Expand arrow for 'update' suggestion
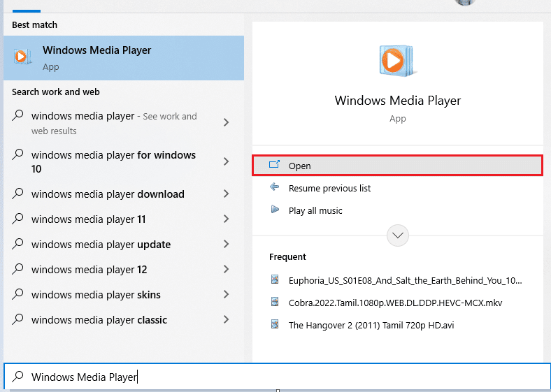 click(x=227, y=245)
